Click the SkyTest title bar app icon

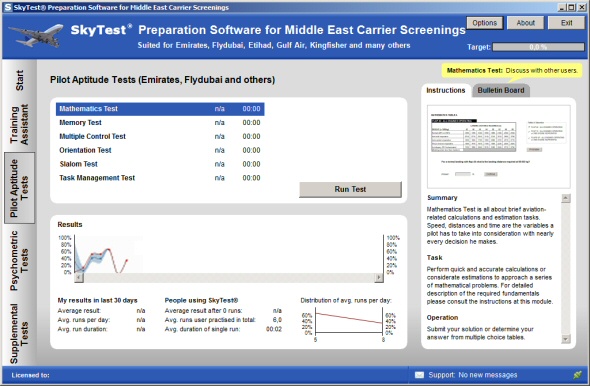[8, 7]
